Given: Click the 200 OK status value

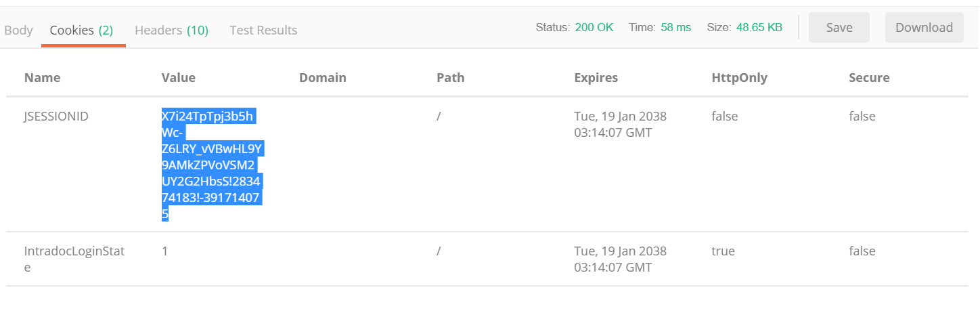Looking at the screenshot, I should [x=594, y=28].
